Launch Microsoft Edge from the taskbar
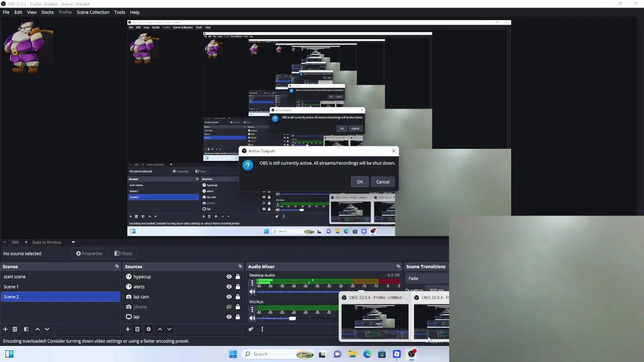This screenshot has height=362, width=644. 367,354
